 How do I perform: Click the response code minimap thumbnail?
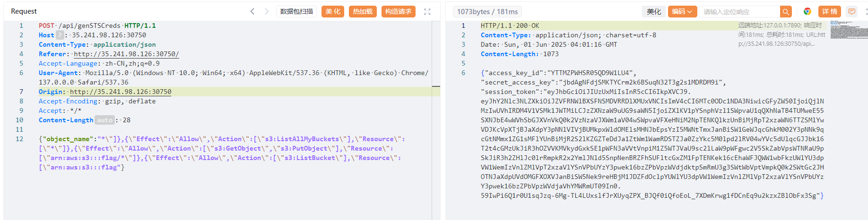coord(849,29)
